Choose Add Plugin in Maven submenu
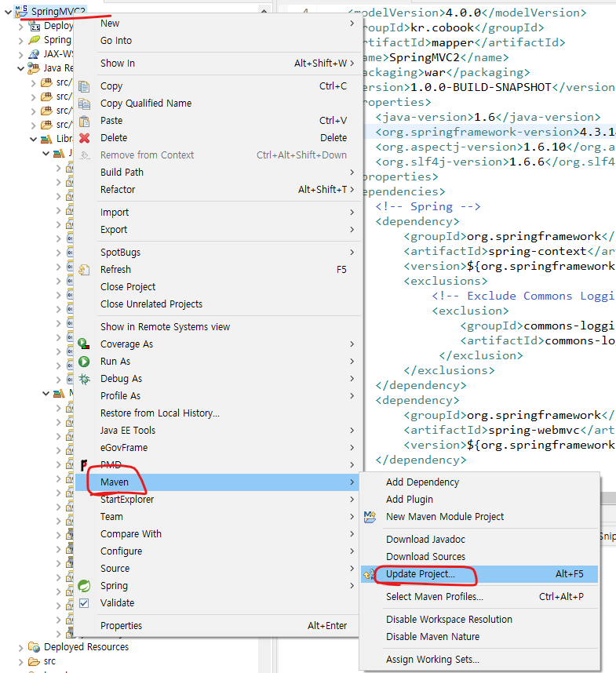Screen dimensions: 616x673 (x=479, y=499)
